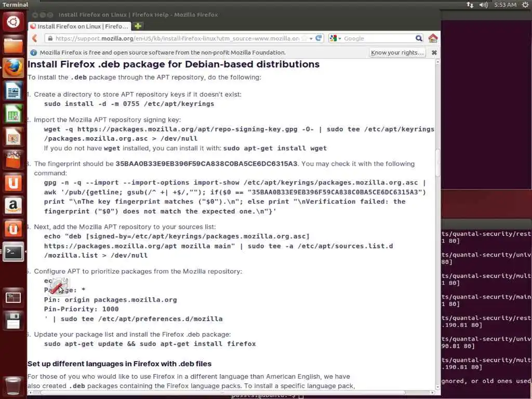Open the Amazon launcher icon

(x=13, y=206)
